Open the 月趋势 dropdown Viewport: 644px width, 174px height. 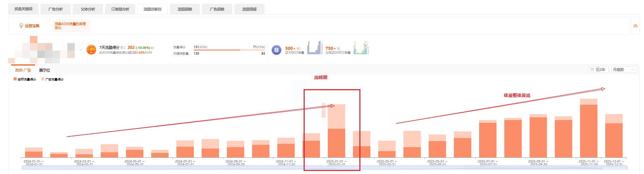pyautogui.click(x=624, y=70)
